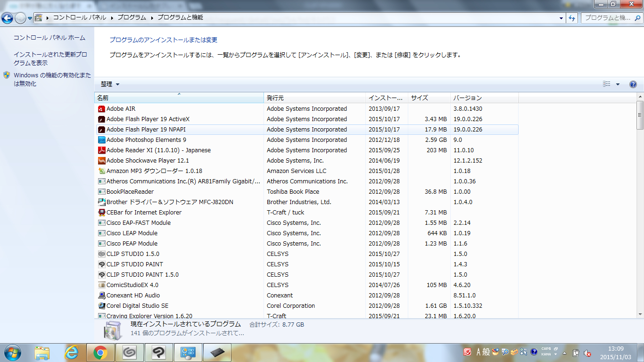Select the CEBar for Internet Explorer icon
Viewport: 644px width, 362px height.
point(101,213)
